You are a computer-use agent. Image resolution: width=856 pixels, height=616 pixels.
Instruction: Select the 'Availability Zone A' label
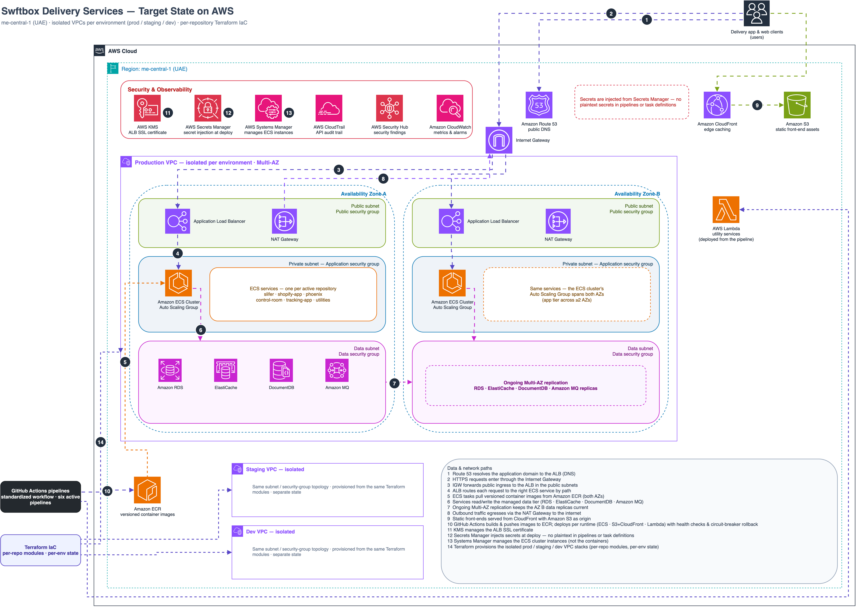[363, 194]
